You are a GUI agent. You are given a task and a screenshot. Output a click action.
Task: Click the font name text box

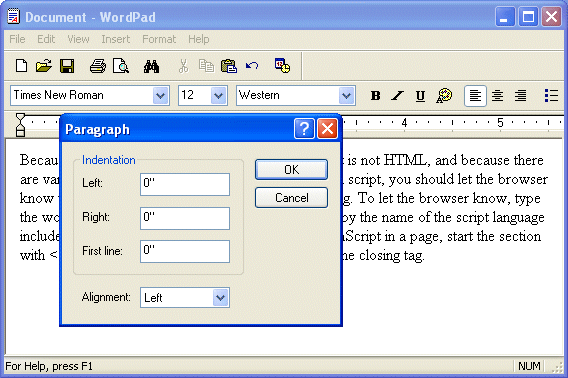[x=82, y=96]
